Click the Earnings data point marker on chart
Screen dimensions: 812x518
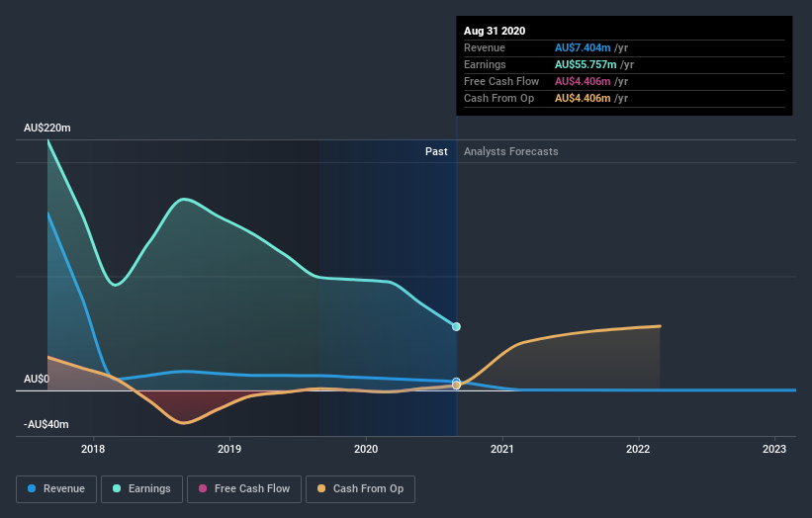[x=456, y=326]
